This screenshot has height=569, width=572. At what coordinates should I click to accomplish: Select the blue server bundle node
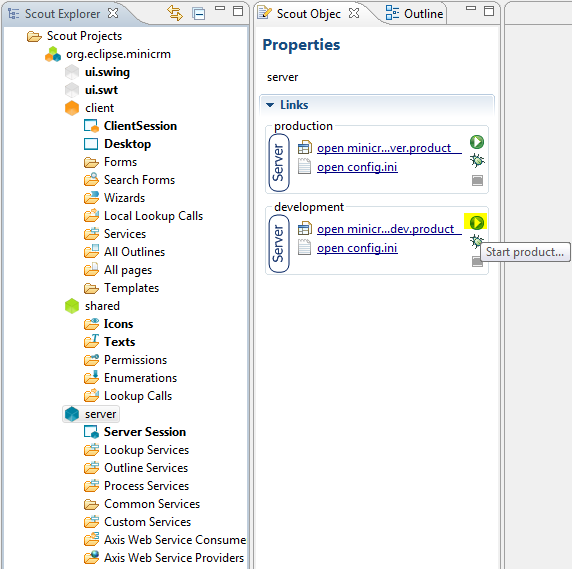coord(91,414)
